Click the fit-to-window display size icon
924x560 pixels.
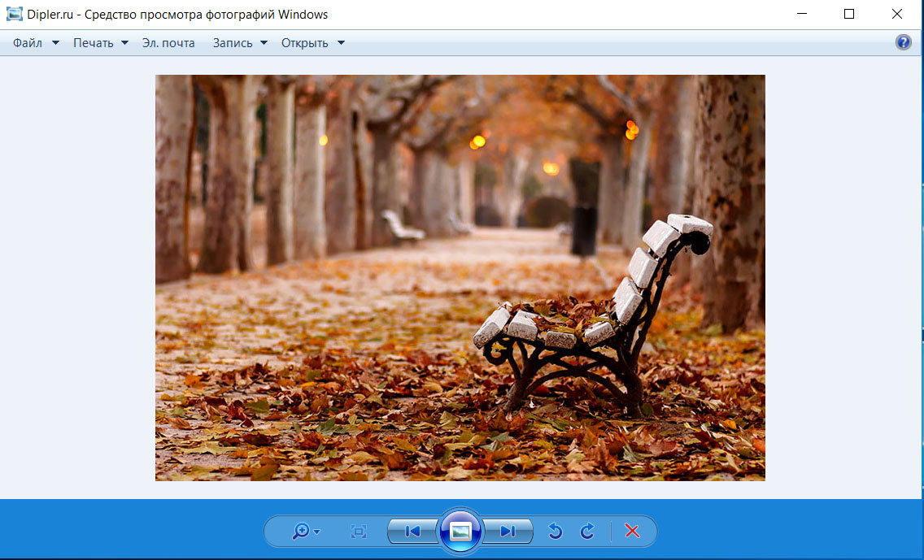tap(359, 531)
